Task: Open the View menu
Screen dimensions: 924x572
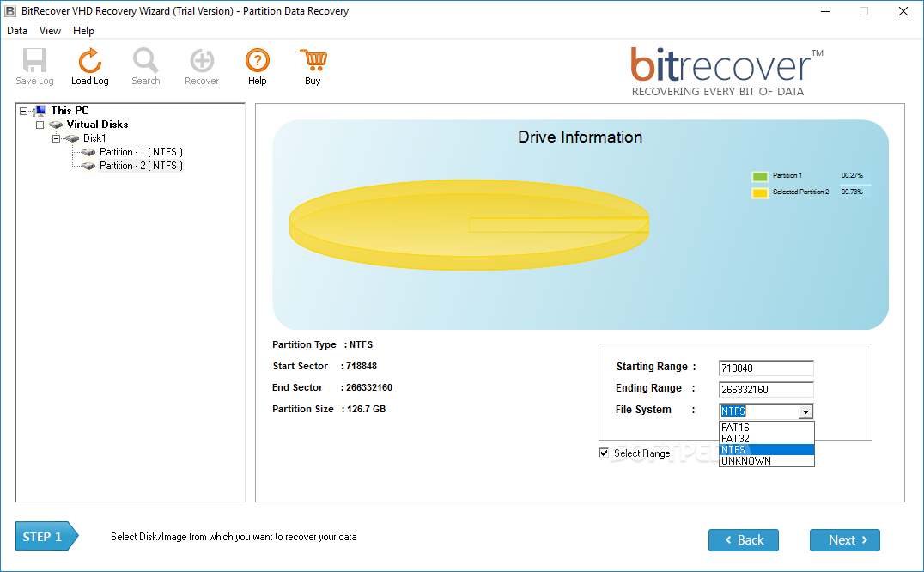Action: (x=50, y=31)
